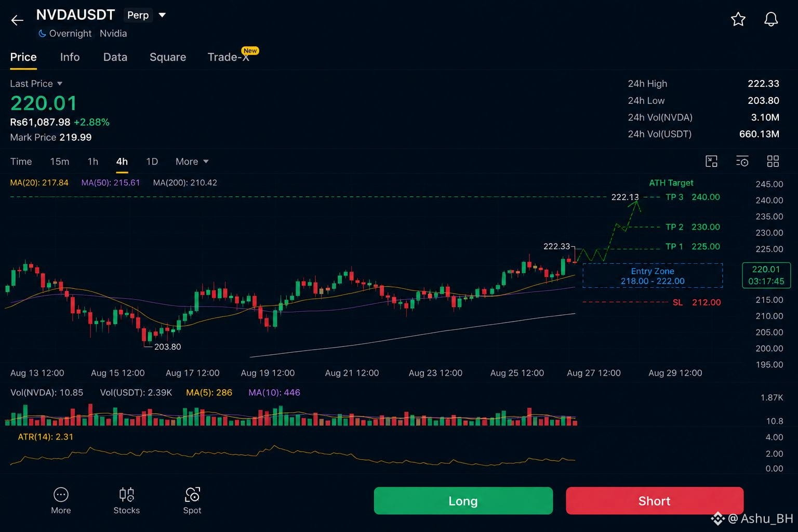Select the 1h timeframe
Screen dimensions: 798x532
pos(93,162)
